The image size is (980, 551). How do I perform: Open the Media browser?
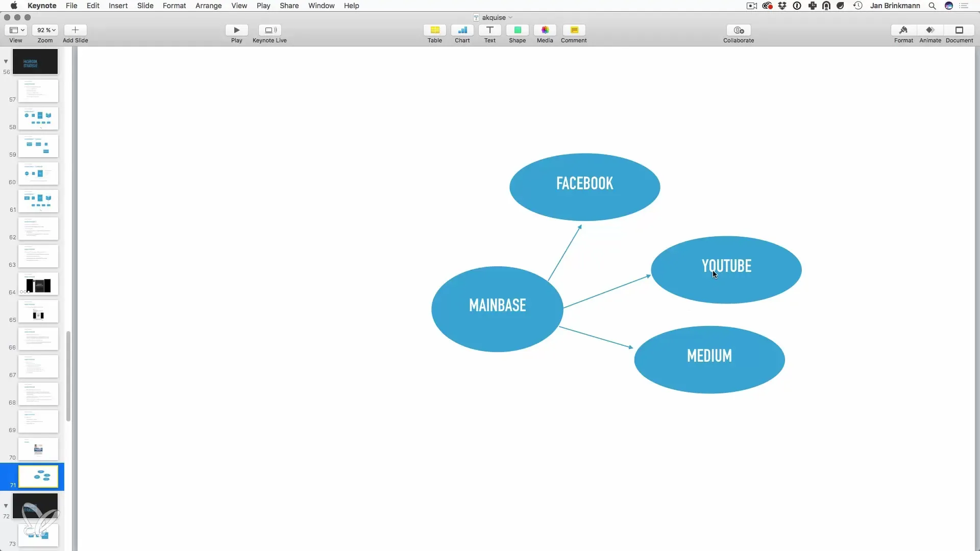(x=545, y=30)
